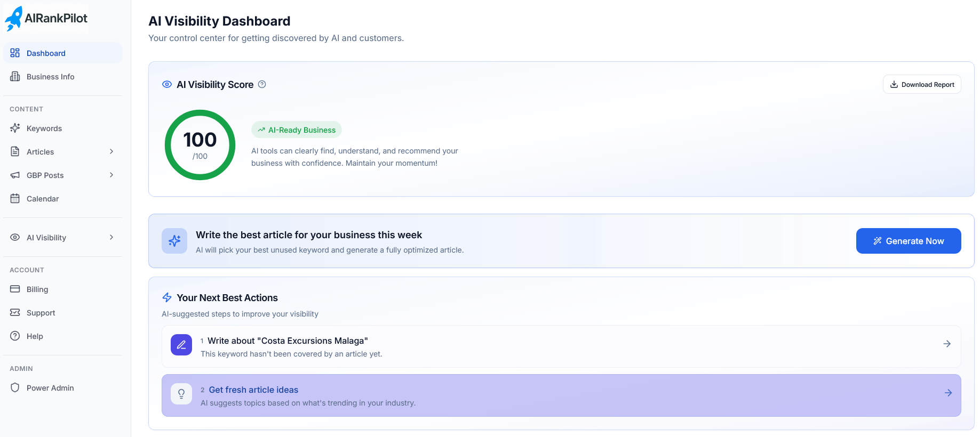Click the help icon beside AI Visibility Score
The width and height of the screenshot is (980, 437).
(262, 84)
